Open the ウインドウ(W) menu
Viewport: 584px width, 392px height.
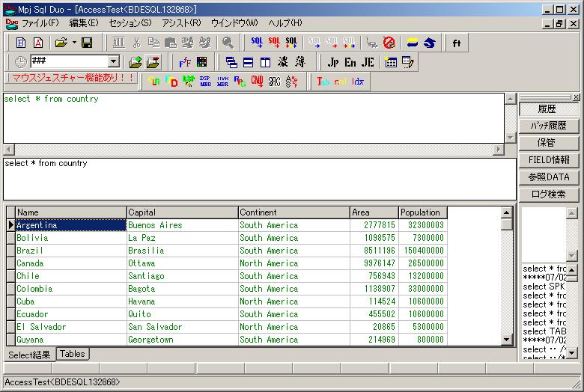pos(234,23)
